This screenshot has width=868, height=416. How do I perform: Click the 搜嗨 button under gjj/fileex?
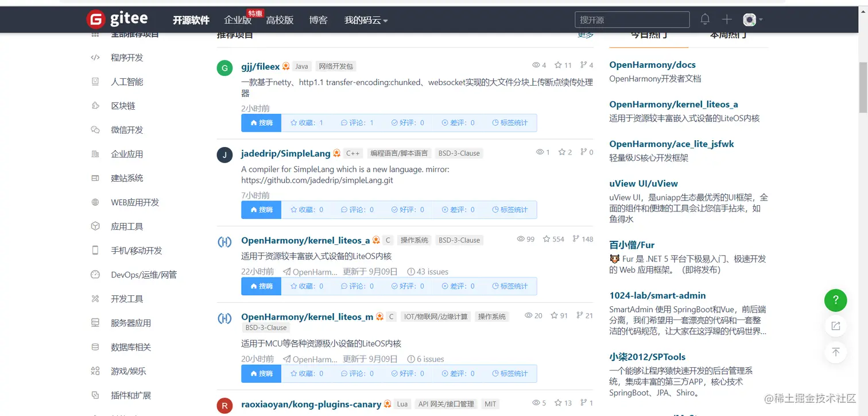coord(261,123)
